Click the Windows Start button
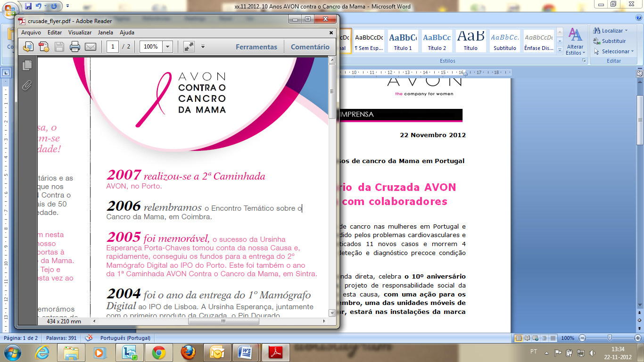Image resolution: width=644 pixels, height=362 pixels. (x=12, y=353)
